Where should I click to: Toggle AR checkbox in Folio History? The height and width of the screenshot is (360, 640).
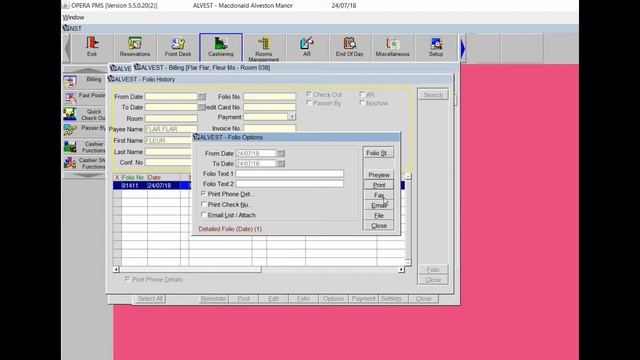(x=362, y=94)
